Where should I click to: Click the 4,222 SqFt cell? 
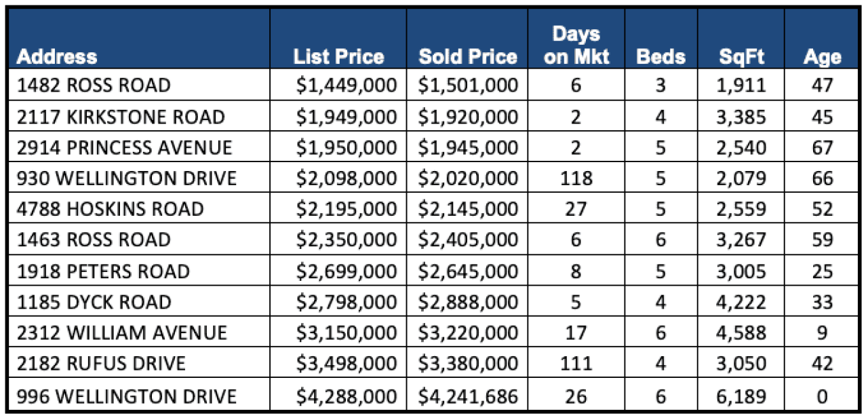(742, 302)
